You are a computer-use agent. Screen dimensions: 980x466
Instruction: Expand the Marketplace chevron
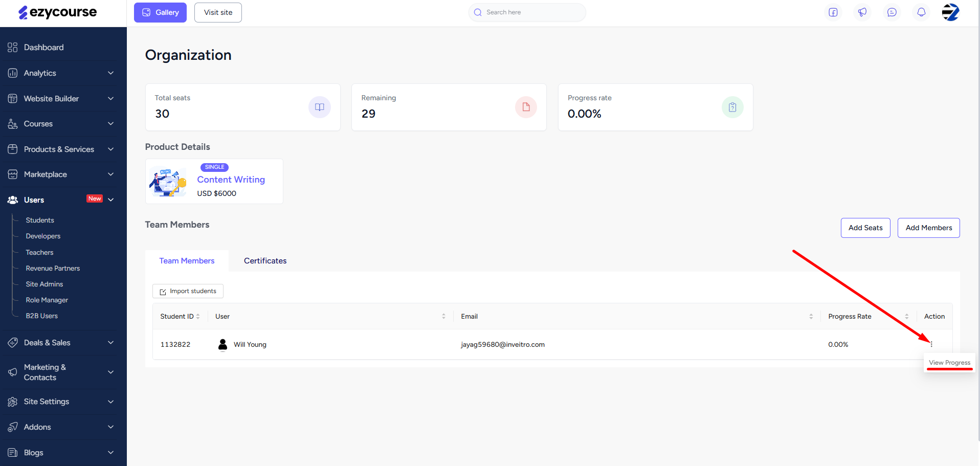(111, 174)
